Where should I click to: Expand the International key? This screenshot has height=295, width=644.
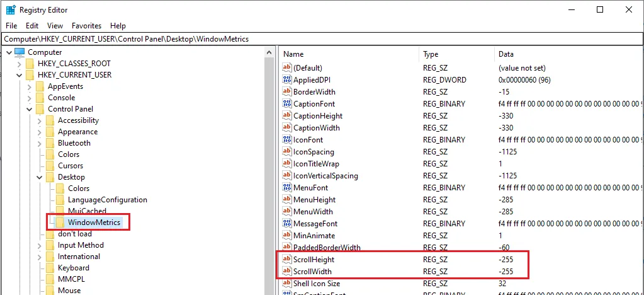tap(40, 257)
